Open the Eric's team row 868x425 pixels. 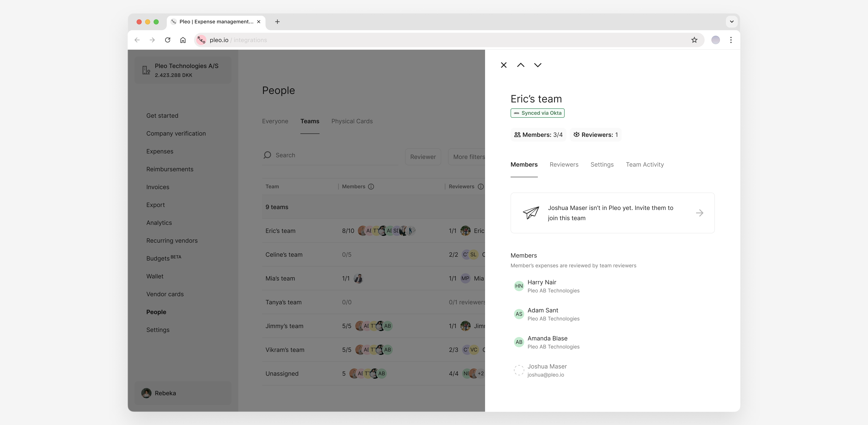(x=373, y=231)
